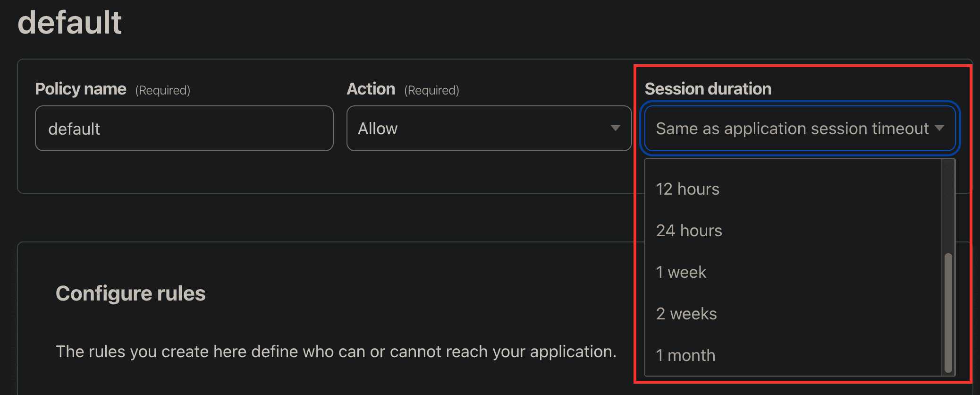Image resolution: width=980 pixels, height=395 pixels.
Task: Click the Policy name label
Action: click(x=81, y=89)
